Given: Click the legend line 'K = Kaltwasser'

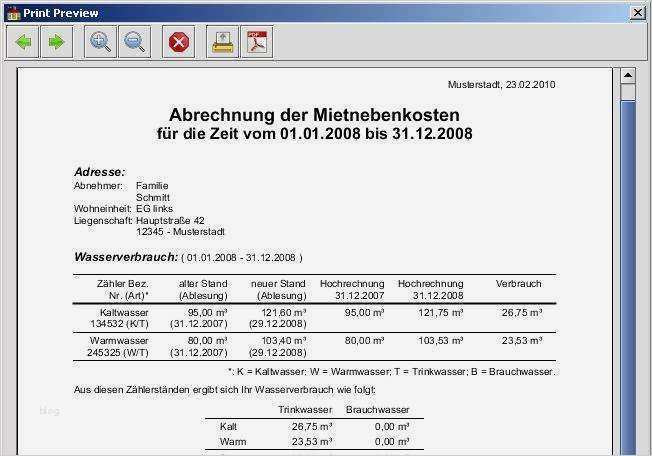Looking at the screenshot, I should 272,372.
